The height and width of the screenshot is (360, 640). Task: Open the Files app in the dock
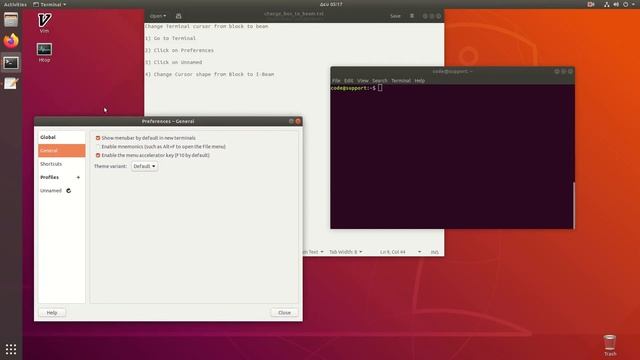coord(11,20)
